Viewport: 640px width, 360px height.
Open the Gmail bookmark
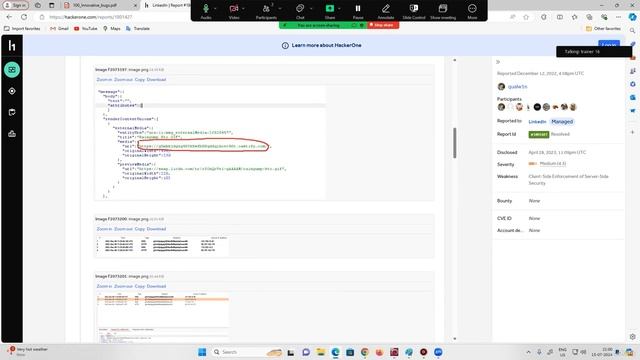point(59,29)
